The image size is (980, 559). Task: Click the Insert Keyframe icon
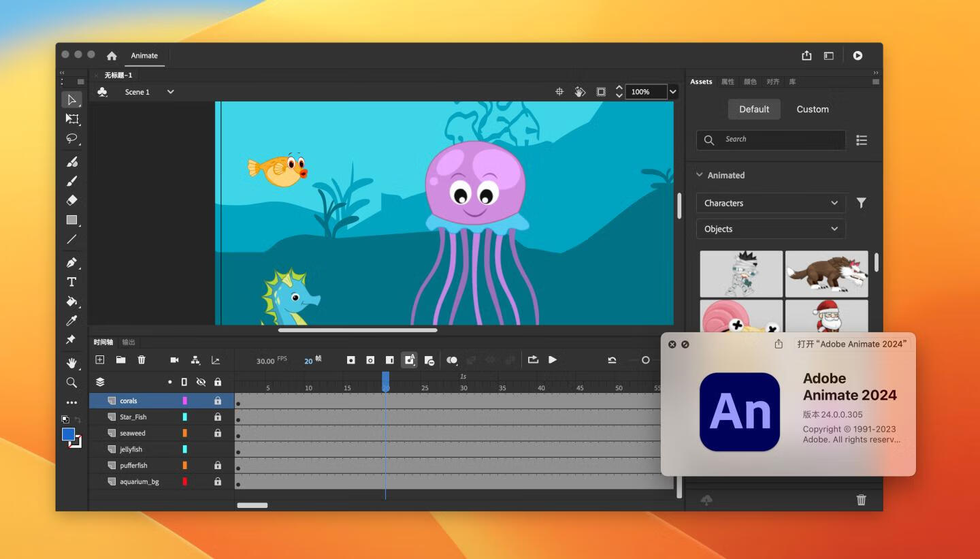coord(351,360)
